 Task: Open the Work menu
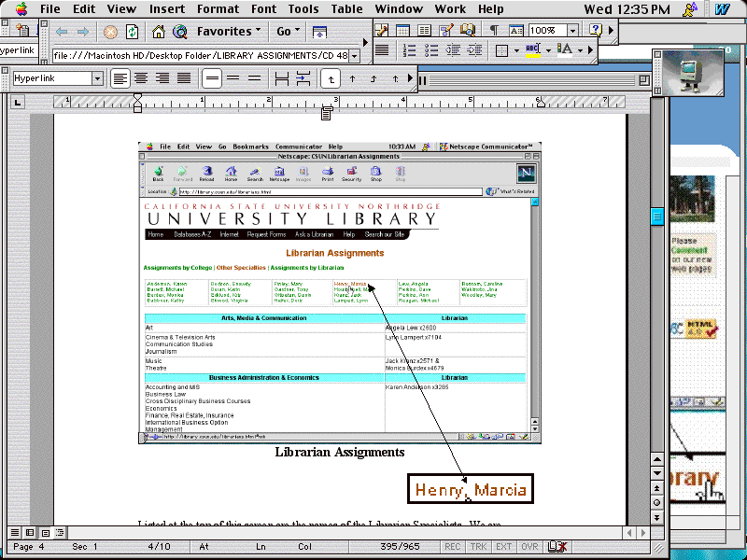450,9
